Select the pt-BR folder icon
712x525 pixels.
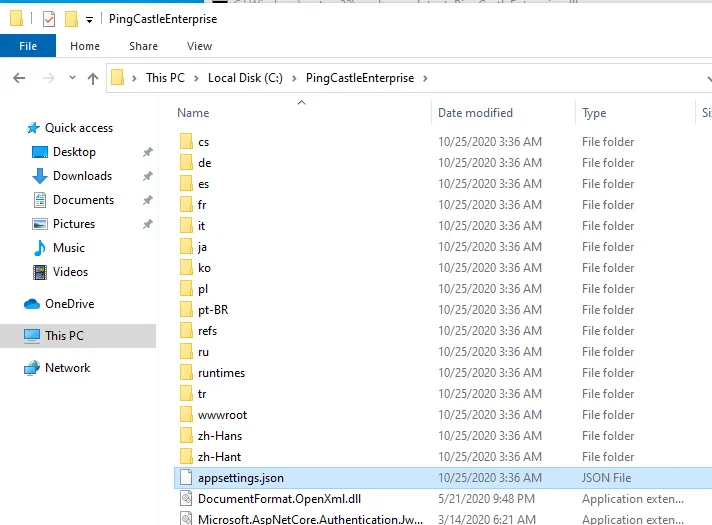pos(186,309)
